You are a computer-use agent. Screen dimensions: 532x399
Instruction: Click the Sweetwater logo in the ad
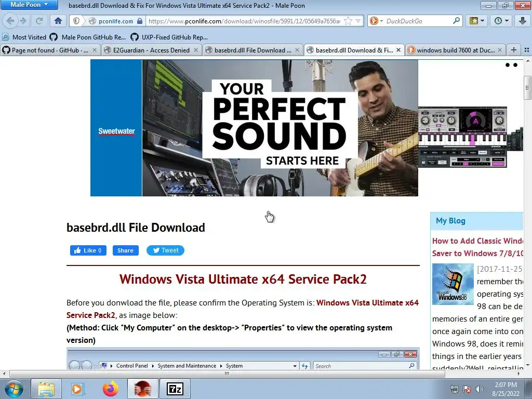(116, 131)
